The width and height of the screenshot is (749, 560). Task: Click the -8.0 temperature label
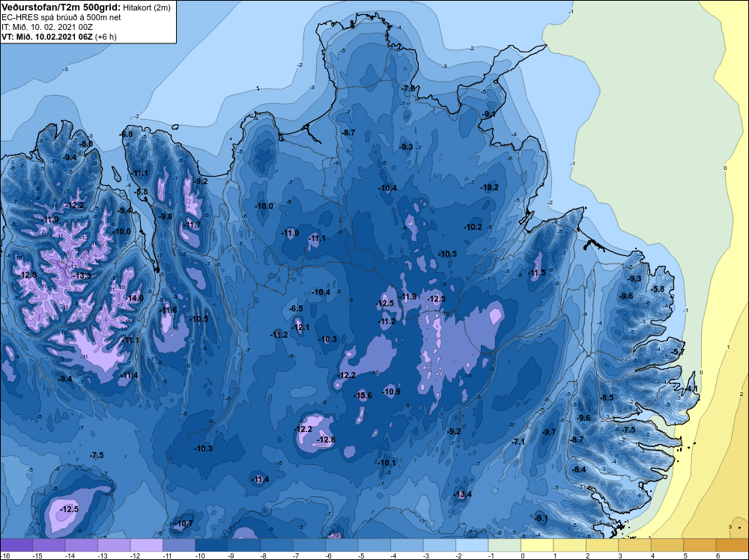tap(86, 144)
